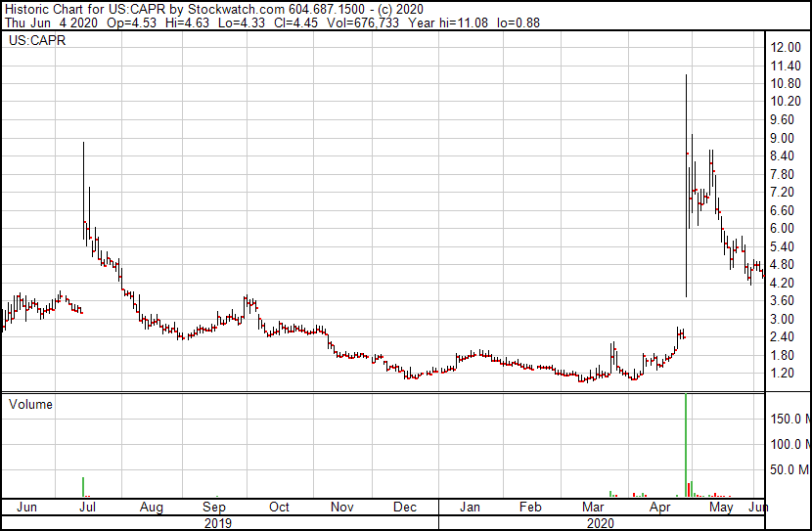Click the 10.80 price axis label
Screen dimensions: 812x531
(x=786, y=83)
